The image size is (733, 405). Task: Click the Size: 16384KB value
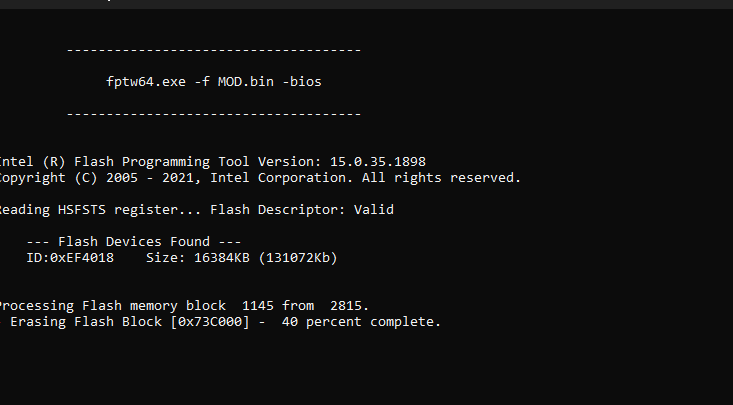click(198, 258)
